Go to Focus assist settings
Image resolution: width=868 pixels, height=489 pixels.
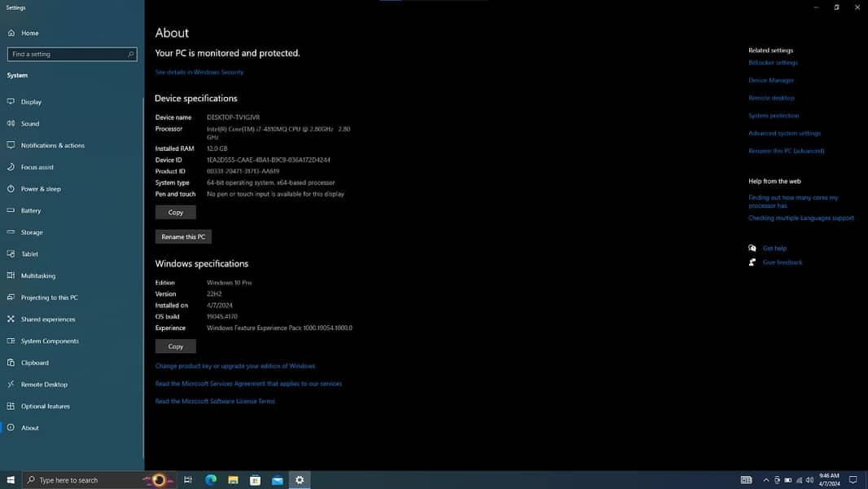(x=37, y=167)
